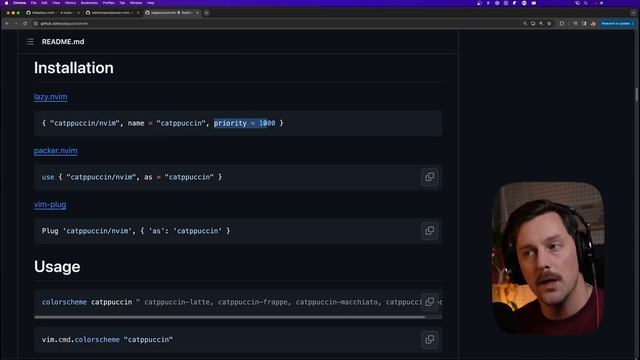Open the Chrome side panel icon
Screen dimensions: 640x360
[584, 24]
